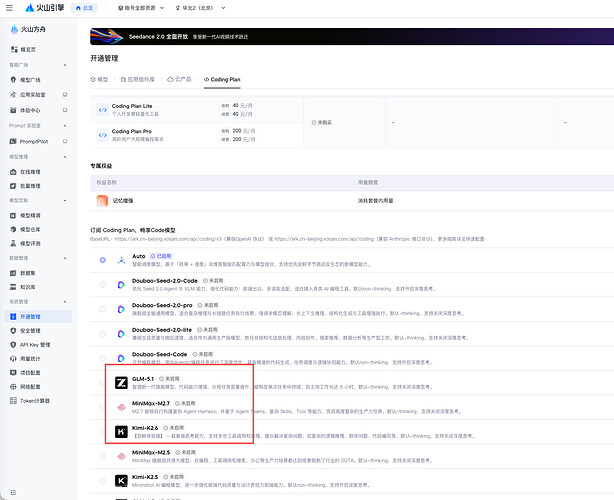Collapse the 模型推理 sidebar group
614x500 pixels.
[x=65, y=157]
